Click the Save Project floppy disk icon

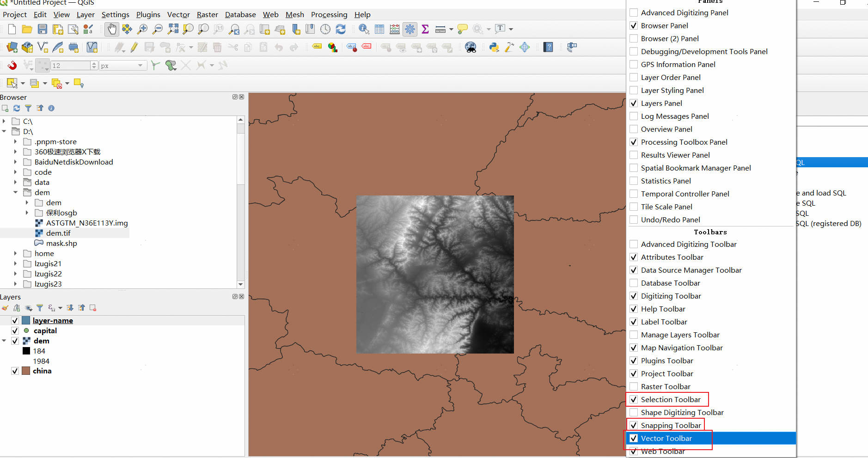[x=43, y=29]
